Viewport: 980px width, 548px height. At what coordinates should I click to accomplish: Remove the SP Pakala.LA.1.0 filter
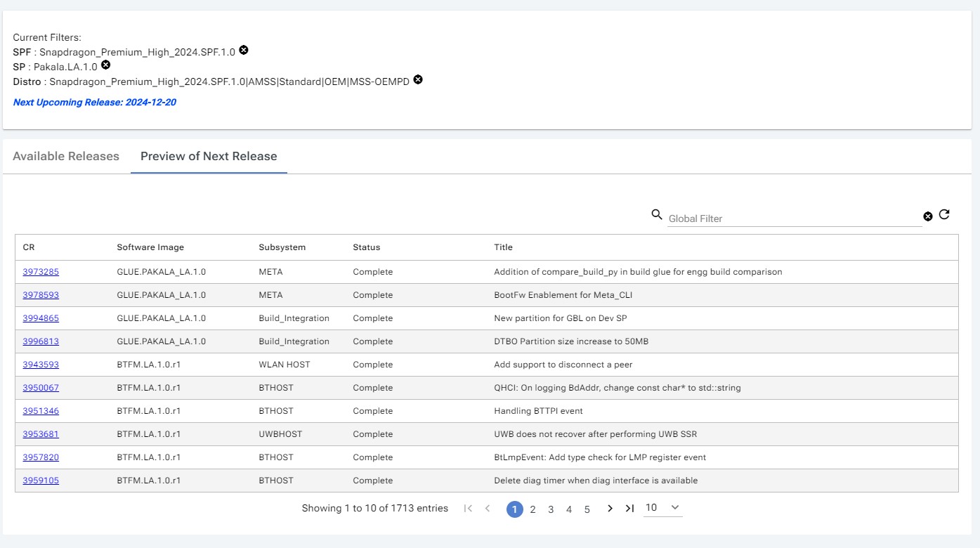(x=105, y=65)
